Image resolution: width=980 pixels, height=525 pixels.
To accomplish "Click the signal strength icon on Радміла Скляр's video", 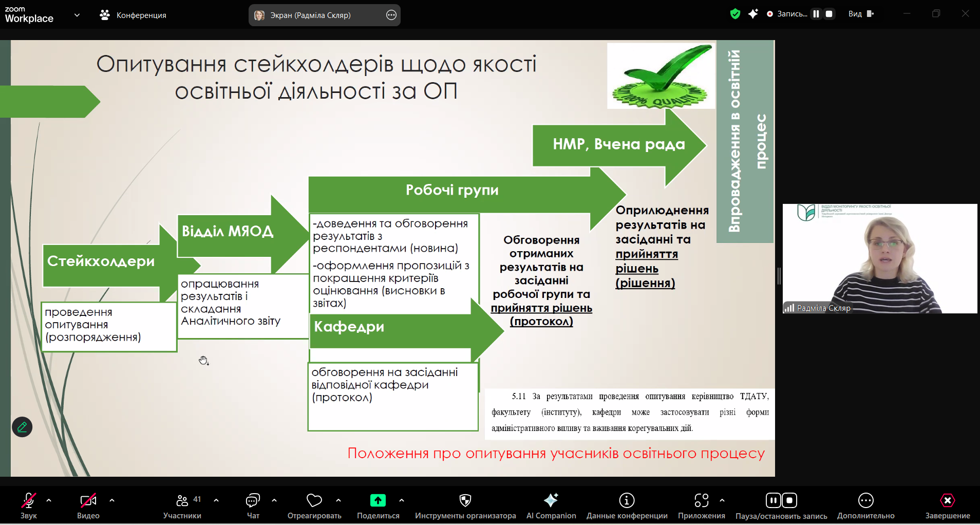I will tap(789, 308).
